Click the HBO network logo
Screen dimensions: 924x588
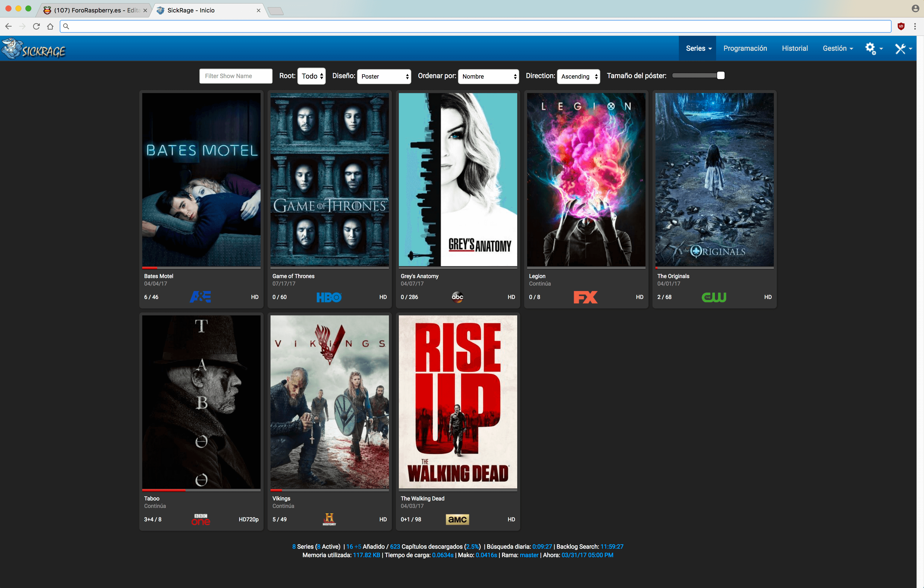(329, 297)
